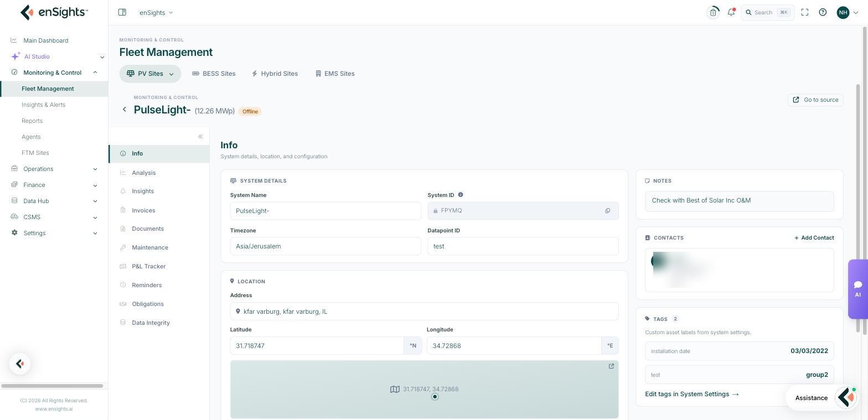Viewport: 868px width, 420px height.
Task: Enter fullscreen mode icon
Action: click(805, 12)
